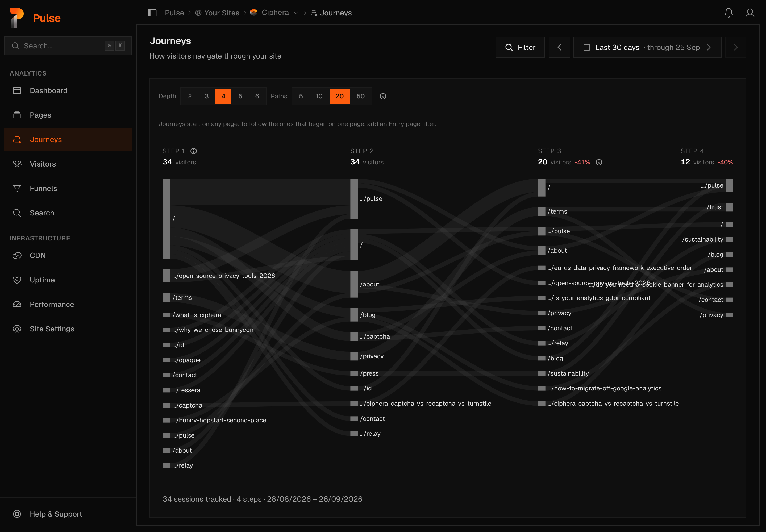Click the Filter button
766x532 pixels.
(x=520, y=47)
